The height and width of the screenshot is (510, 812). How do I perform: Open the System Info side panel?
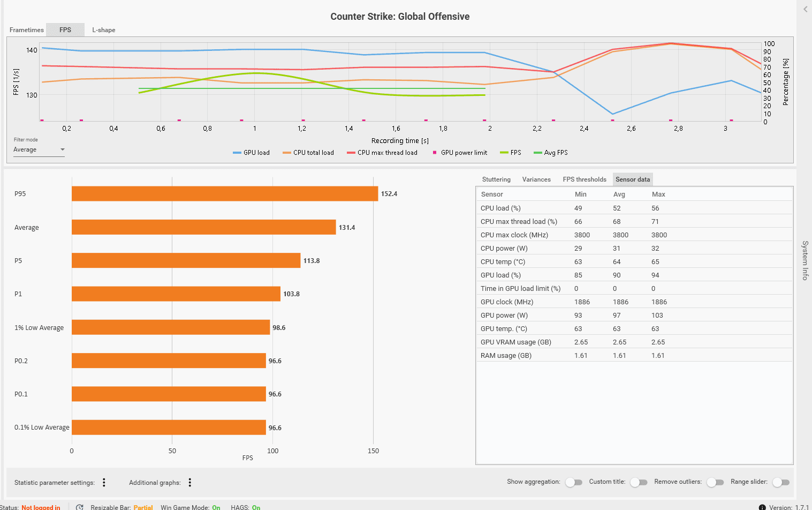pos(805,260)
